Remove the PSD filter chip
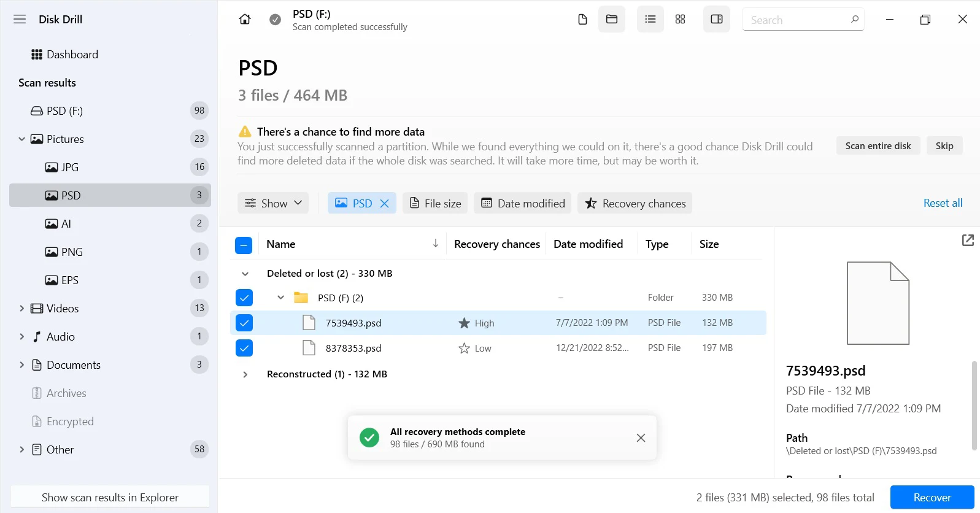980x513 pixels. click(x=385, y=203)
